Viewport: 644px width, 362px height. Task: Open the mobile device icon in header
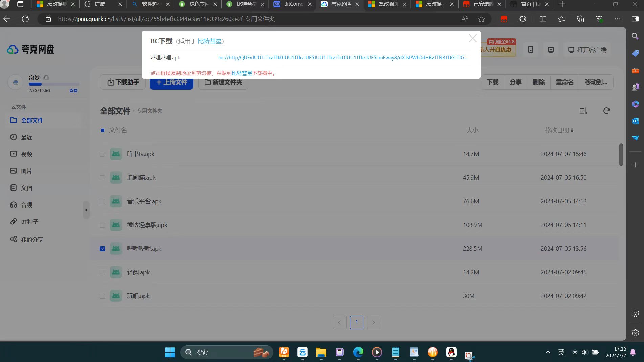coord(530,50)
